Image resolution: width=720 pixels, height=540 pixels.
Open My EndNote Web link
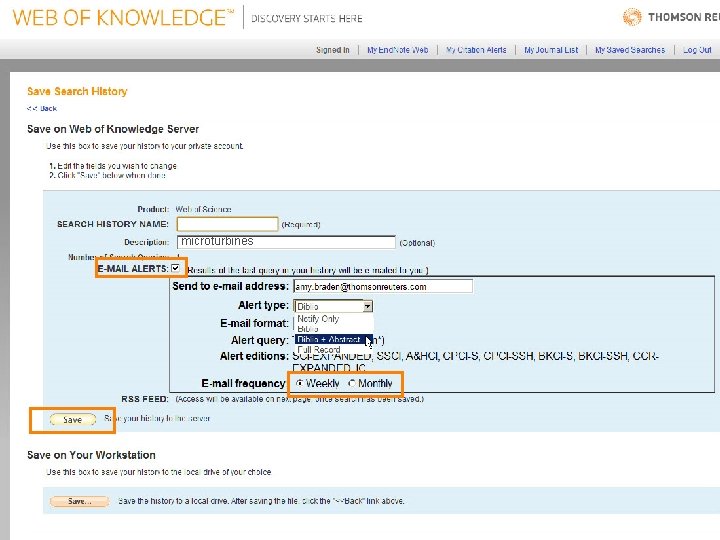click(398, 50)
